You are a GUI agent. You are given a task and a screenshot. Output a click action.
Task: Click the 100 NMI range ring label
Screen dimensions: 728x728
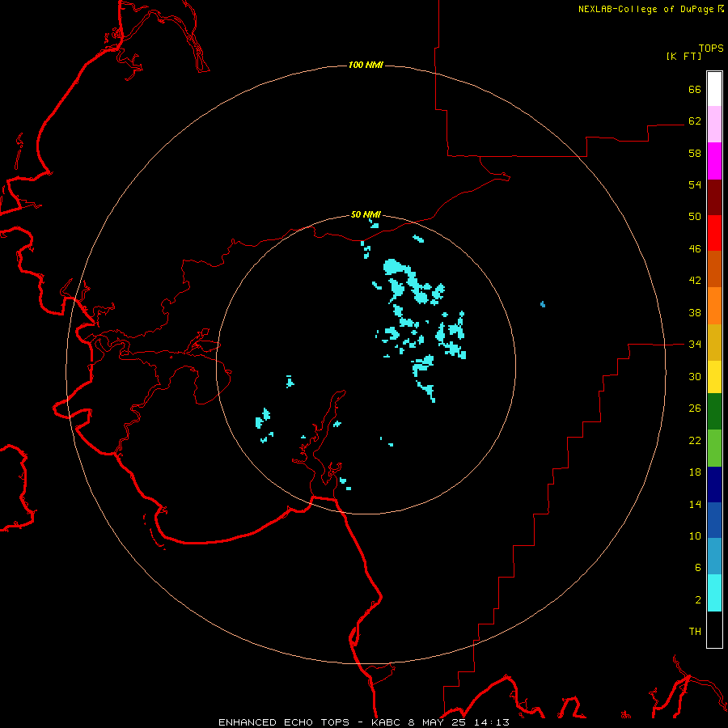click(x=366, y=65)
